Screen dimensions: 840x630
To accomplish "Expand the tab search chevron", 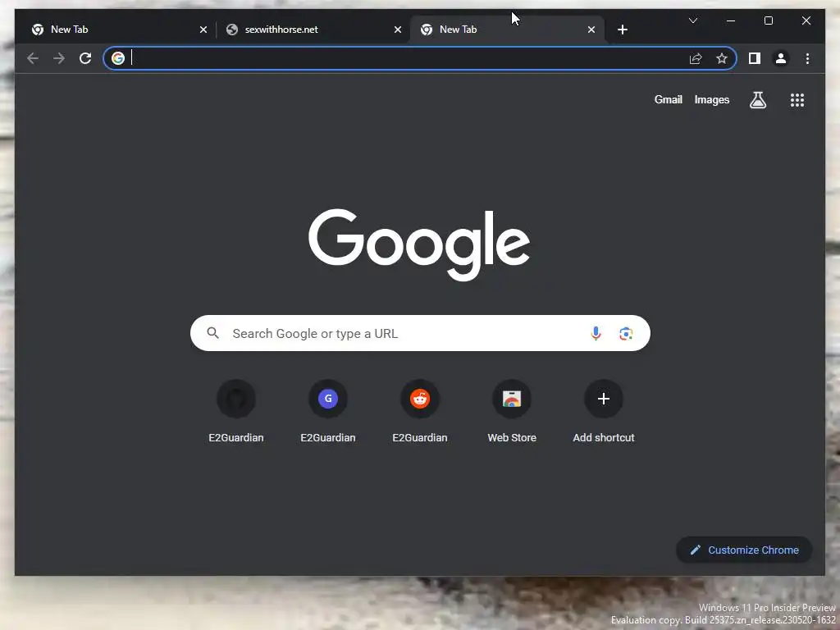I will tap(692, 21).
